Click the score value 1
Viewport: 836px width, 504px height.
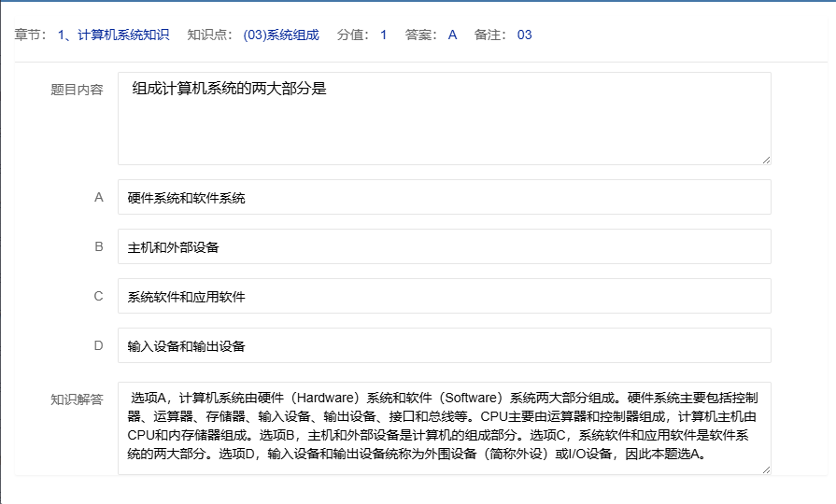point(383,35)
